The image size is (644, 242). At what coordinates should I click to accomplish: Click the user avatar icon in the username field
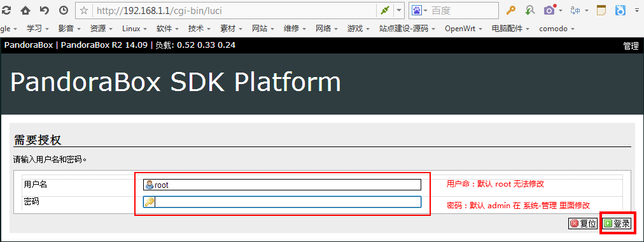pos(150,185)
